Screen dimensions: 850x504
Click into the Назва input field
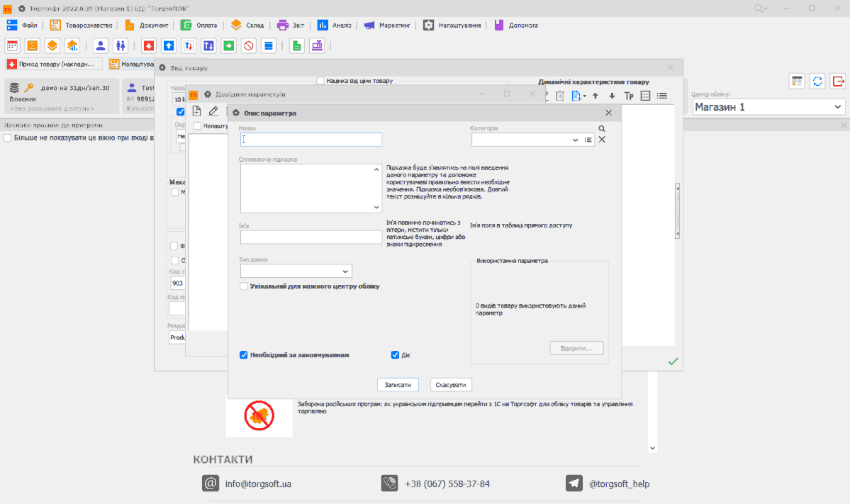tap(312, 140)
